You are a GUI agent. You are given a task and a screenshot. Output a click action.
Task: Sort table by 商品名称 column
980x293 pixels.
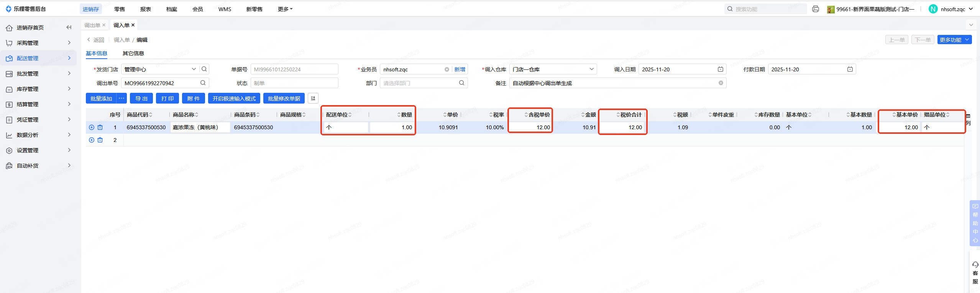point(197,115)
